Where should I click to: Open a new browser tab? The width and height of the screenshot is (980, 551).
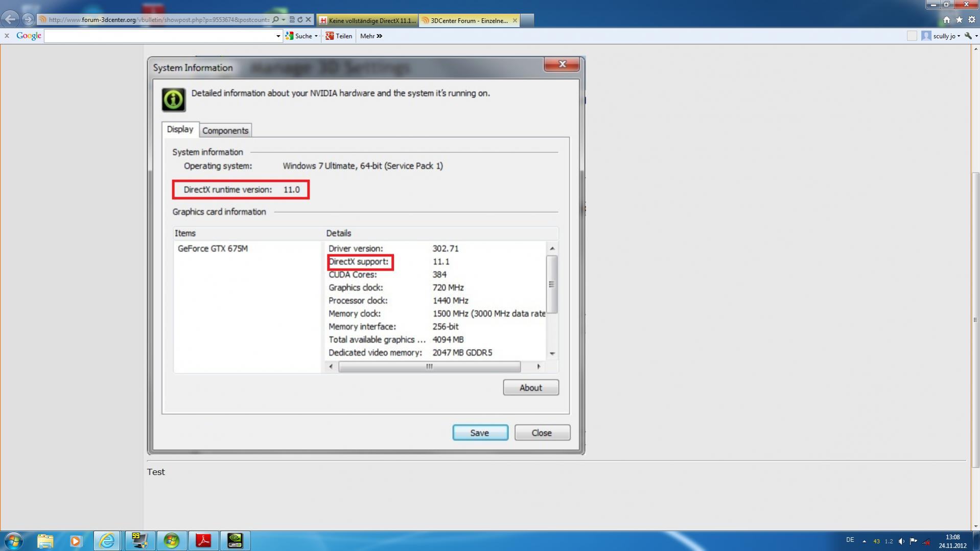(527, 20)
